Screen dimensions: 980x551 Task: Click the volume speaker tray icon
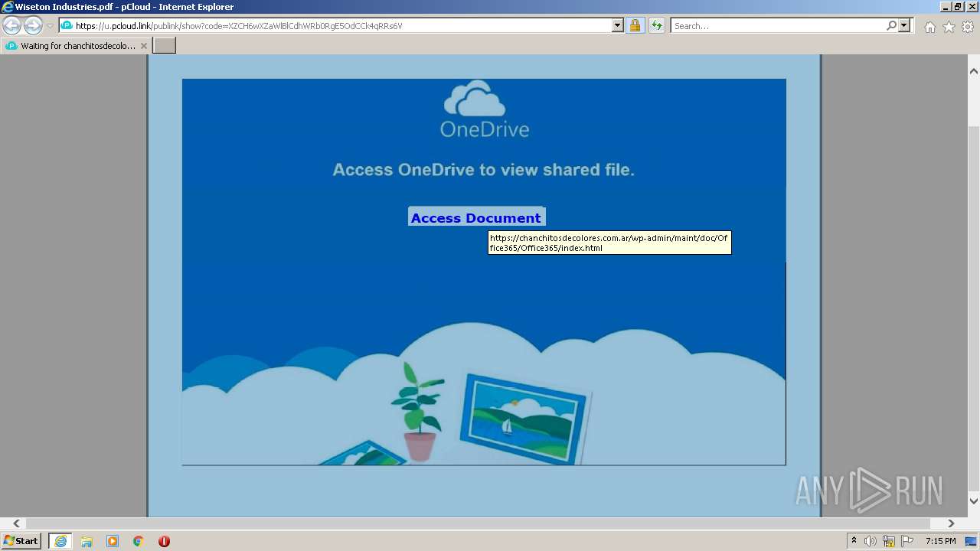tap(871, 541)
